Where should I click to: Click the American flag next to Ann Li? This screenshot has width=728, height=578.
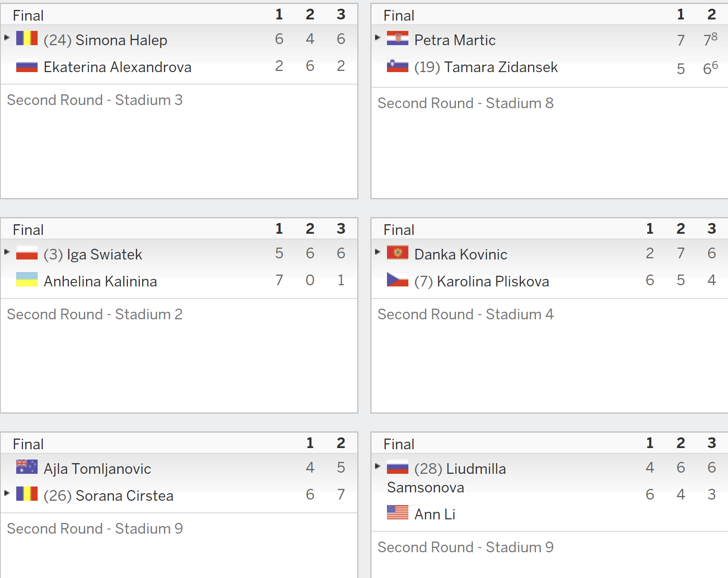point(398,513)
